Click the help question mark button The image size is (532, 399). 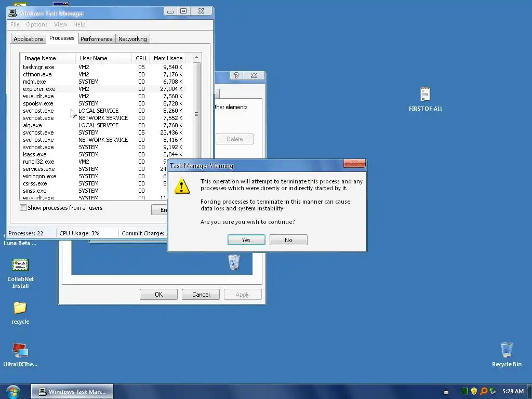tap(236, 75)
